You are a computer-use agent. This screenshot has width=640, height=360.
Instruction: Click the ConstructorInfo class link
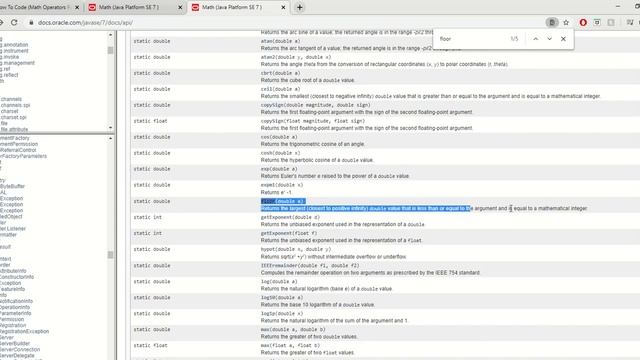tap(17, 277)
